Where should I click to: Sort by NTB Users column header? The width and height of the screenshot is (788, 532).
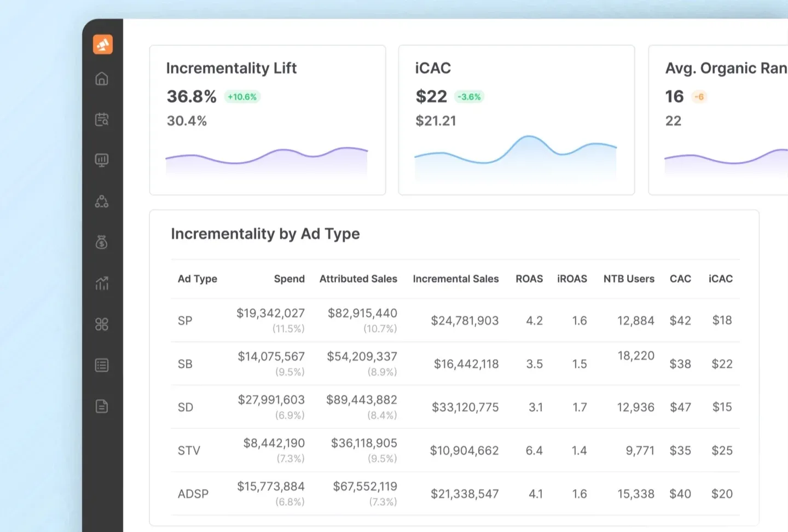click(629, 279)
